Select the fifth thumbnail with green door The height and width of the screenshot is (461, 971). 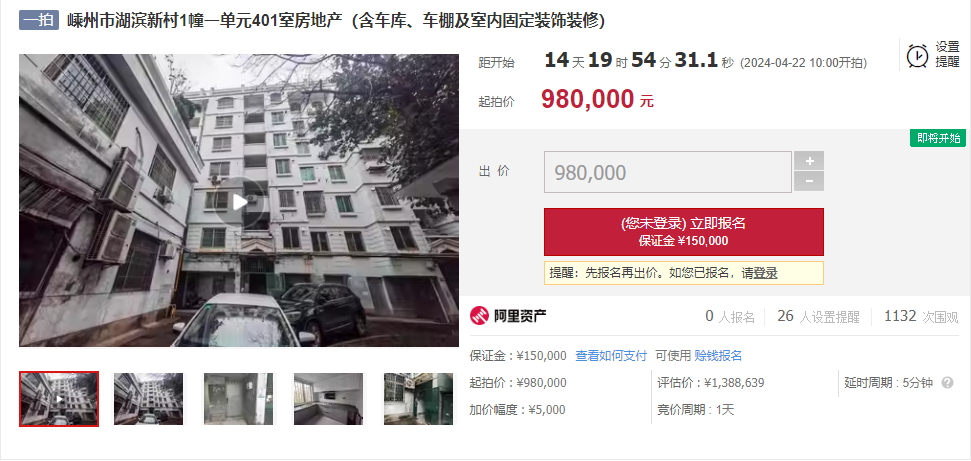coord(419,399)
